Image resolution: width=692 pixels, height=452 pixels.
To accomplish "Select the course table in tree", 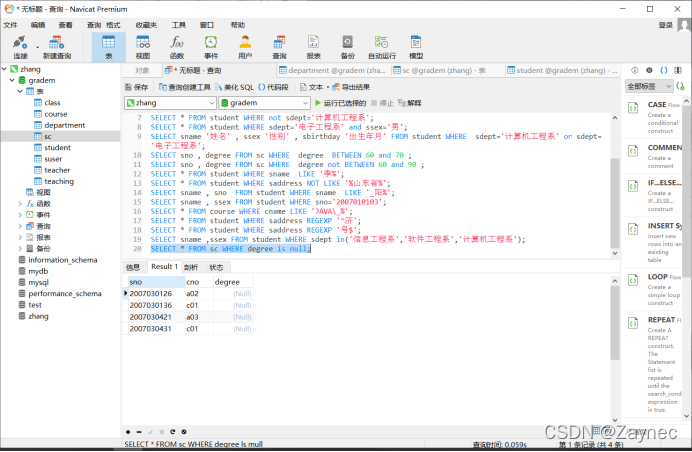I will pyautogui.click(x=56, y=114).
